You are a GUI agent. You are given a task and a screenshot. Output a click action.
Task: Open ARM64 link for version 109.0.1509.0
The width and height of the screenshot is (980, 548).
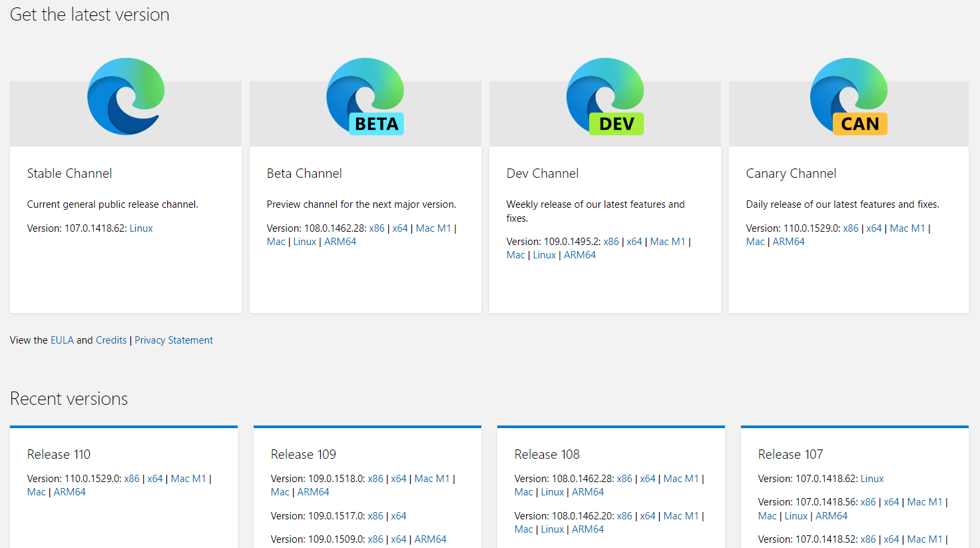(431, 539)
